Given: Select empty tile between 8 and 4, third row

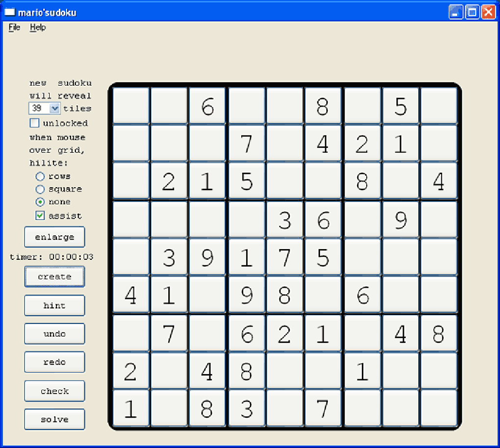Looking at the screenshot, I should point(400,181).
